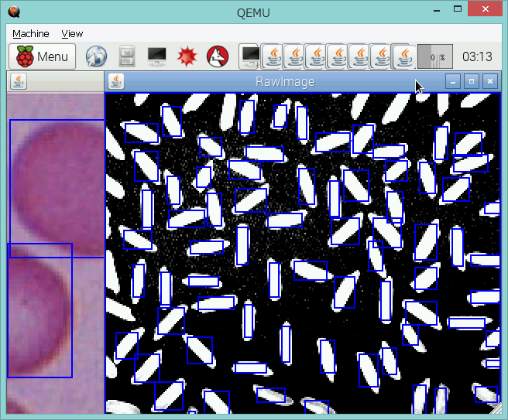The image size is (508, 420).
Task: Open the Machine menu in QEMU
Action: (30, 34)
